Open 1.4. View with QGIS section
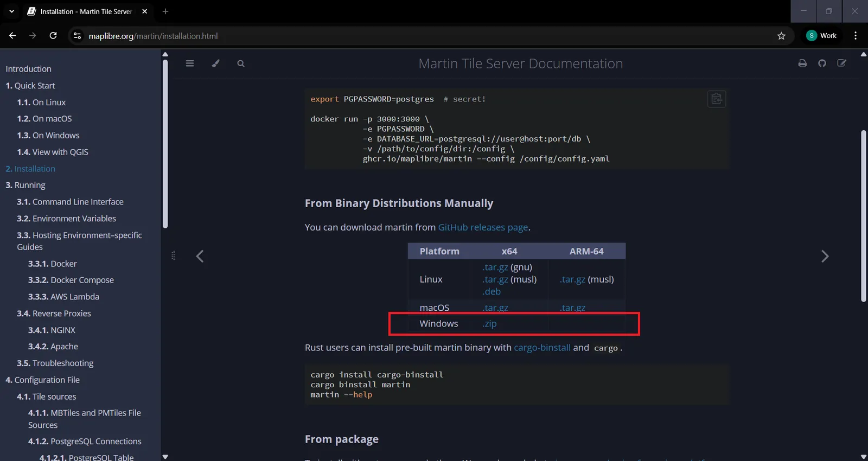The width and height of the screenshot is (868, 461). coord(53,152)
